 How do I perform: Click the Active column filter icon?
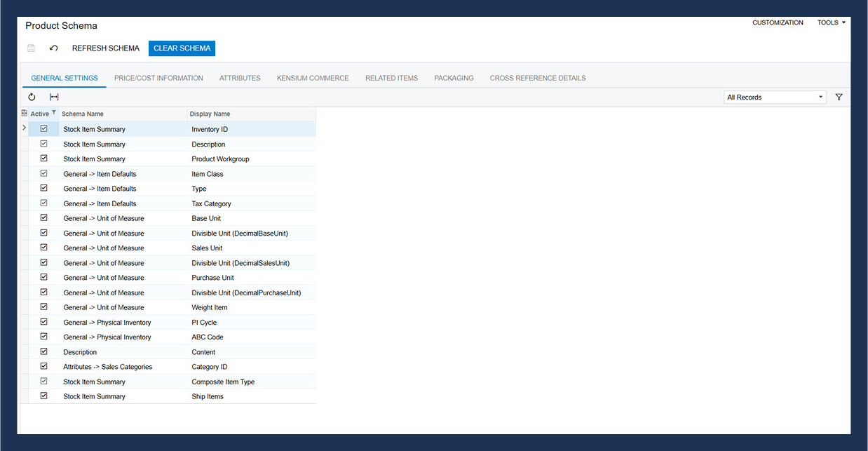[54, 113]
